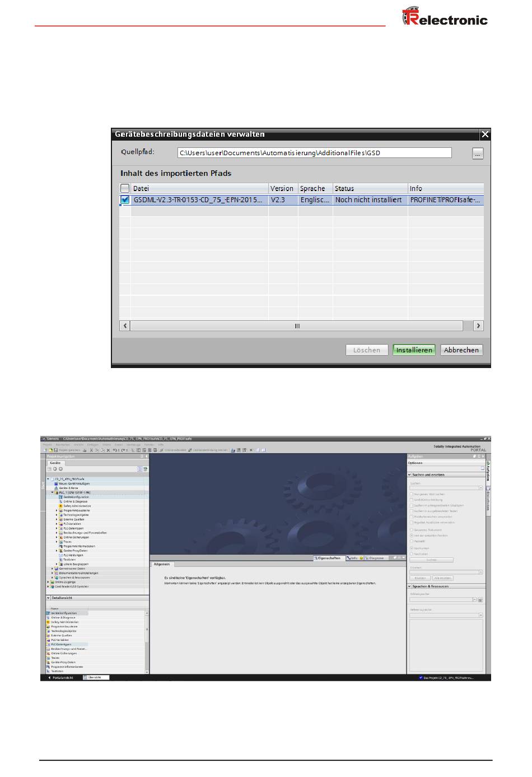The image size is (532, 777).
Task: Select 'Sprachen & Ressourcen' in project tree
Action: point(74,578)
